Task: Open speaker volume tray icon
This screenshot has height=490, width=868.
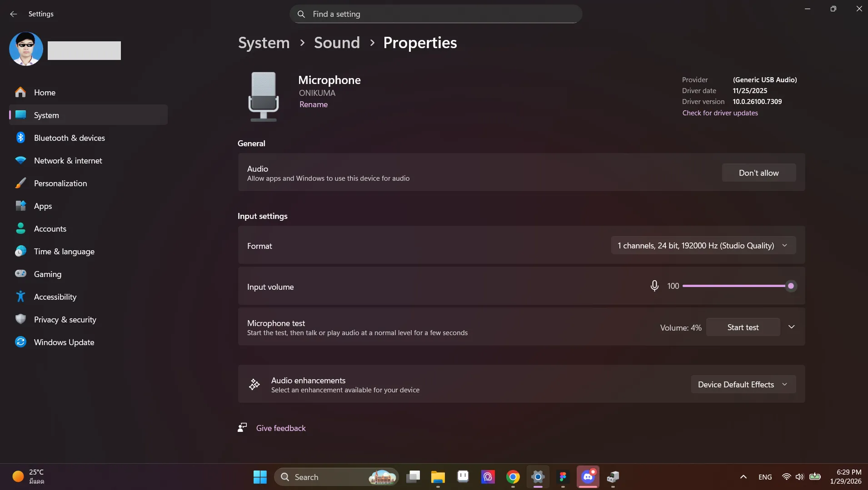Action: click(800, 477)
